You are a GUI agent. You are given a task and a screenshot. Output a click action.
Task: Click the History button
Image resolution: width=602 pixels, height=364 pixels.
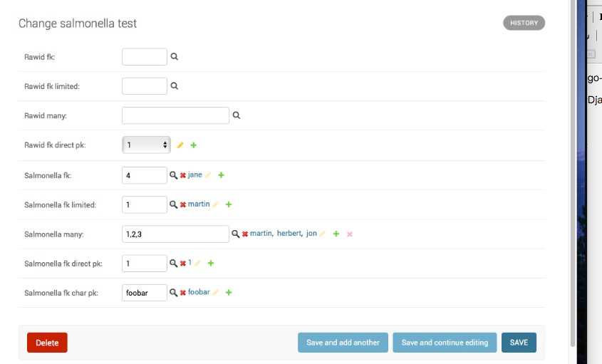pos(524,23)
